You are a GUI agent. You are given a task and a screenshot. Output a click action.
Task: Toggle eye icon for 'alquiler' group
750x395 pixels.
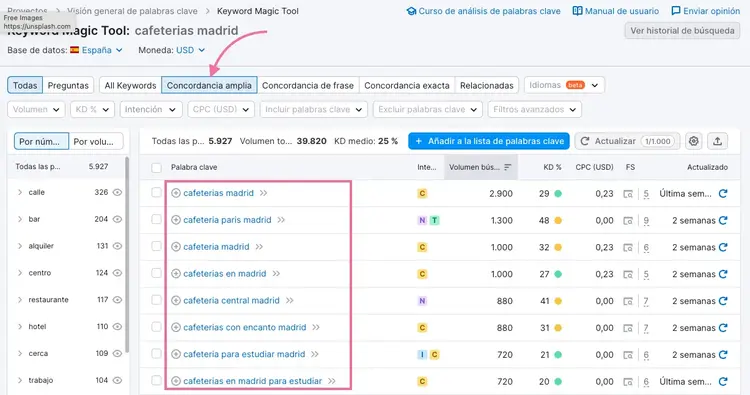coord(117,246)
